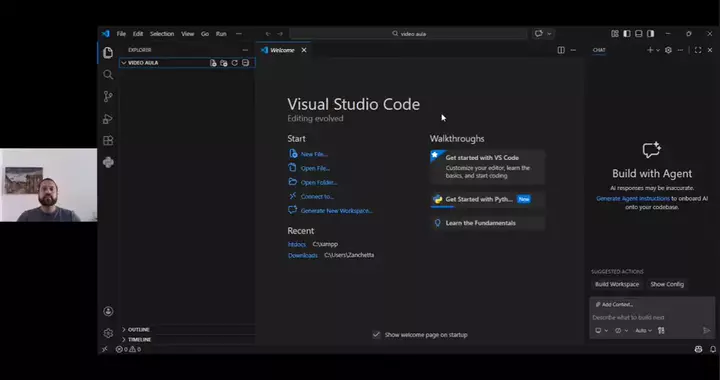Toggle Primary Side Bar visibility
Viewport: 720px width, 380px height.
click(x=627, y=34)
